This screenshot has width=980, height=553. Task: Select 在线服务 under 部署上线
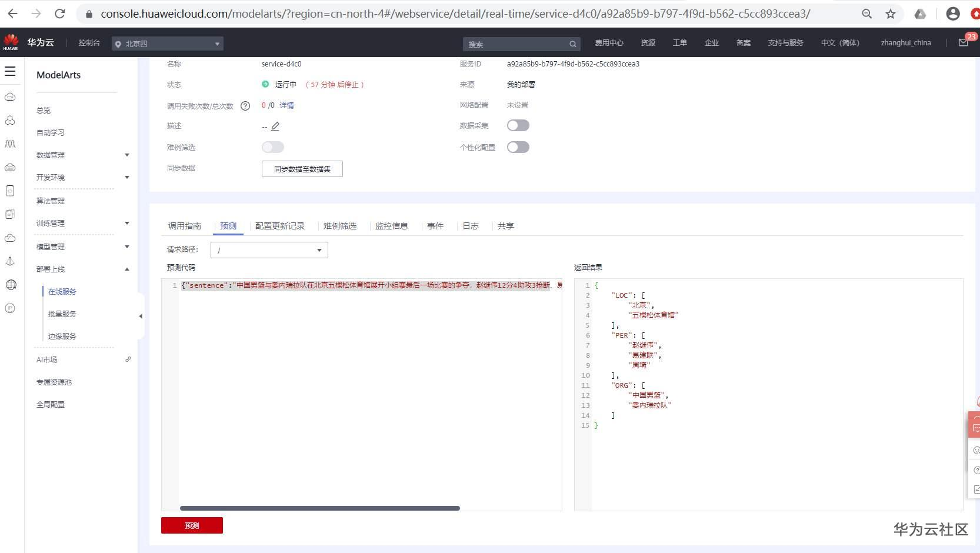click(x=62, y=291)
